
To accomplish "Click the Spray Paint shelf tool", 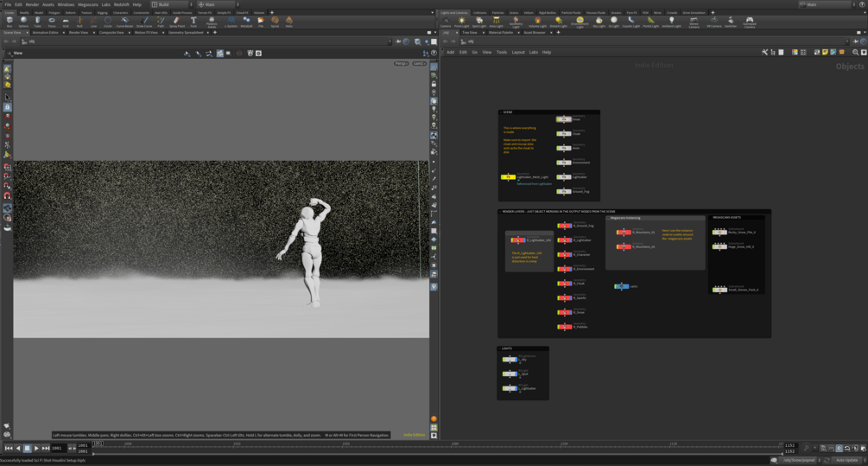I will (x=176, y=21).
